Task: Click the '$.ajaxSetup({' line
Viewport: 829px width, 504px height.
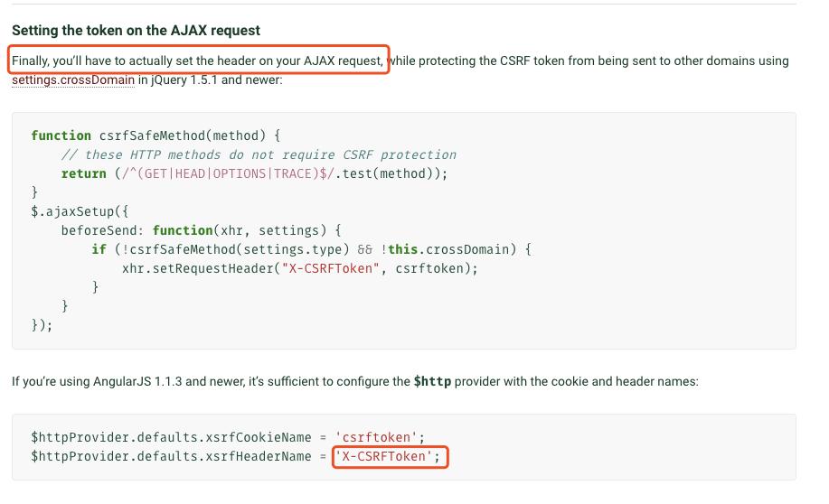Action: [80, 212]
